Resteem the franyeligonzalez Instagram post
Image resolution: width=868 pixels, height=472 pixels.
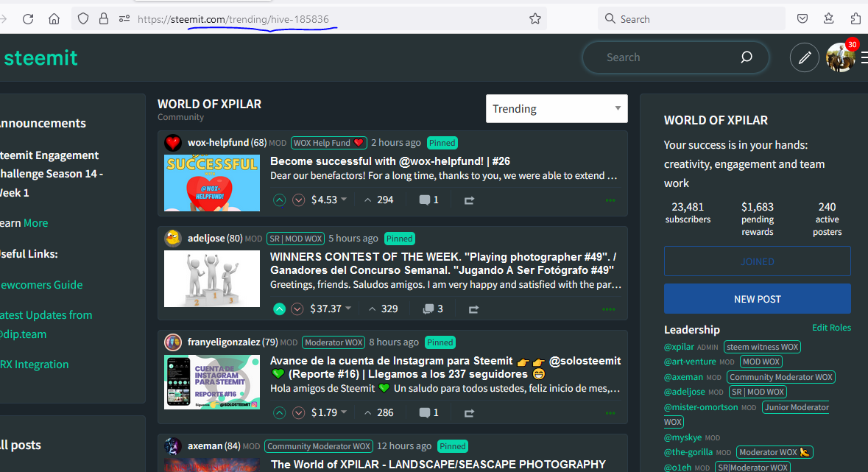click(469, 413)
